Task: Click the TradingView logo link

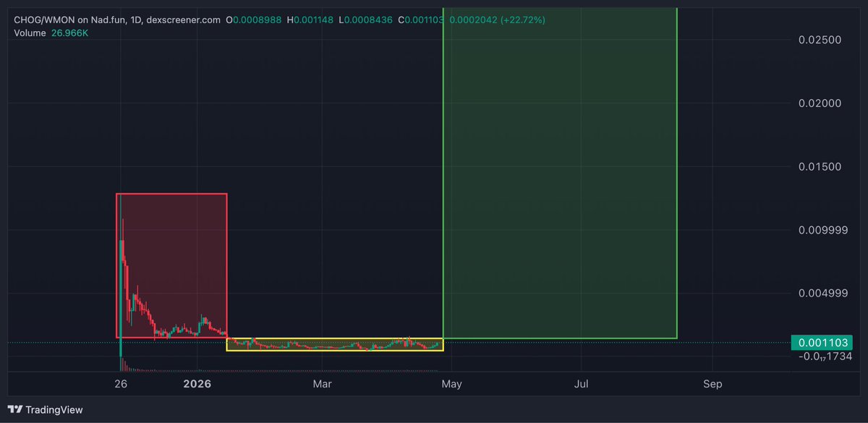Action: point(46,409)
